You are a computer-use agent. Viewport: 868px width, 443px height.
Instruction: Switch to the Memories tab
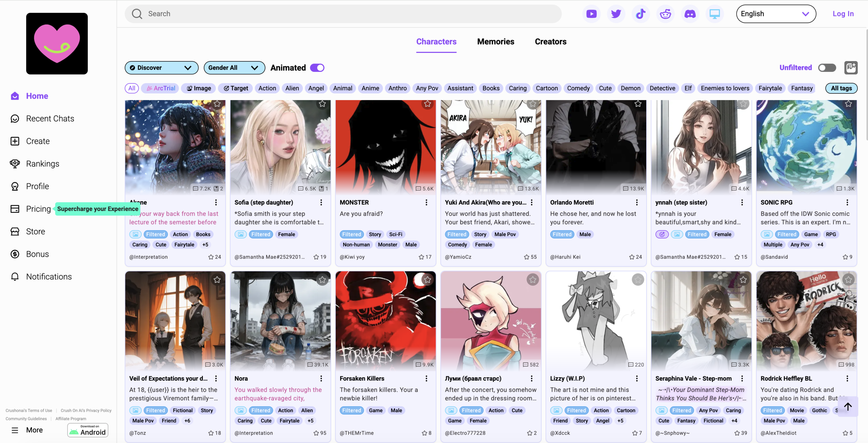click(x=496, y=42)
